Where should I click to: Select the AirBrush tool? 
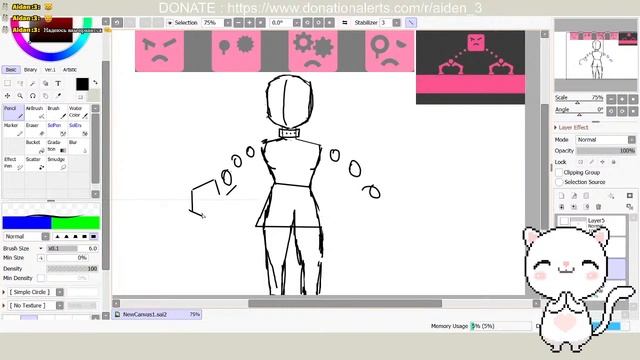(x=35, y=112)
